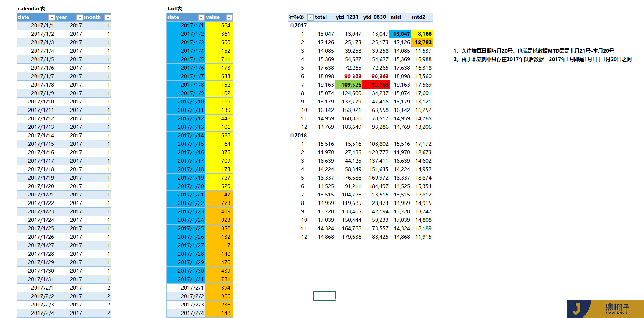Select 2017 total value 19,163
The image size is (644, 318).
[326, 85]
